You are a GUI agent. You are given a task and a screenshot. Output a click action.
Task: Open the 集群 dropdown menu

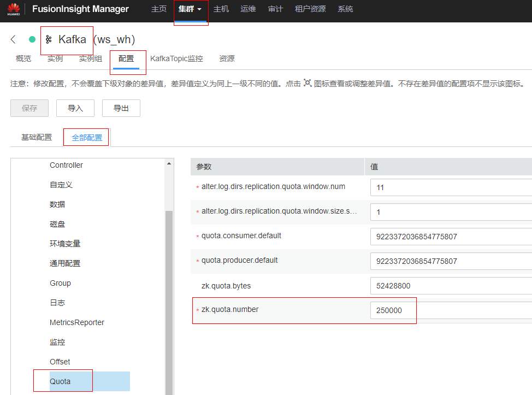pos(190,9)
